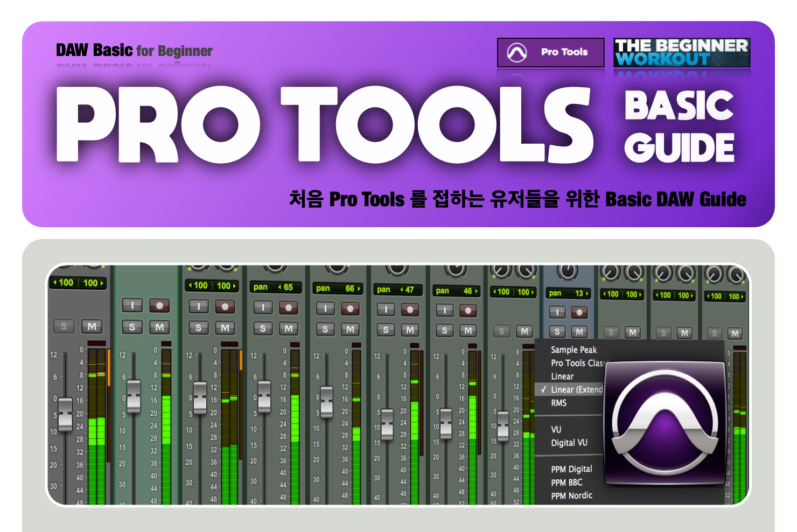Record-enable the pan 47 channel
Viewport: 797px width, 532px height.
[410, 310]
